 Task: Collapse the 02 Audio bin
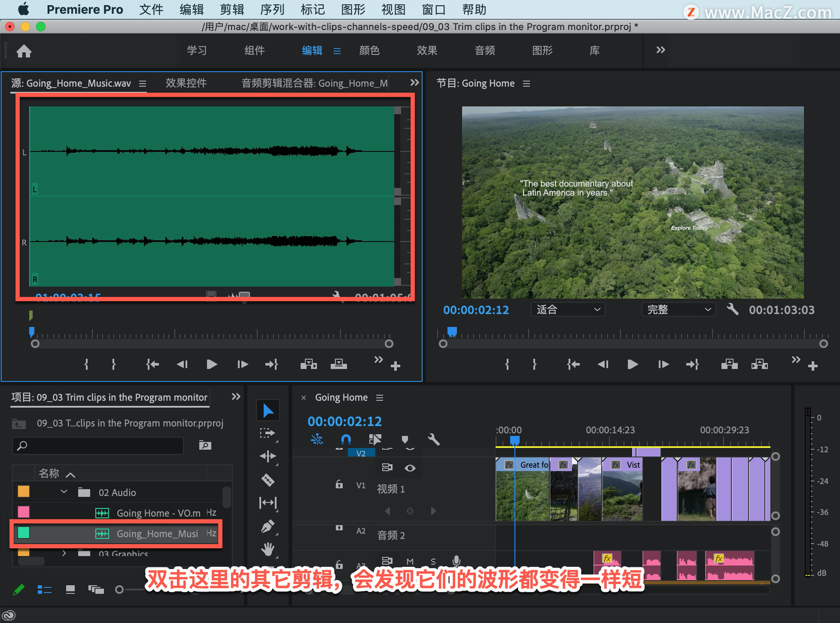[x=64, y=492]
